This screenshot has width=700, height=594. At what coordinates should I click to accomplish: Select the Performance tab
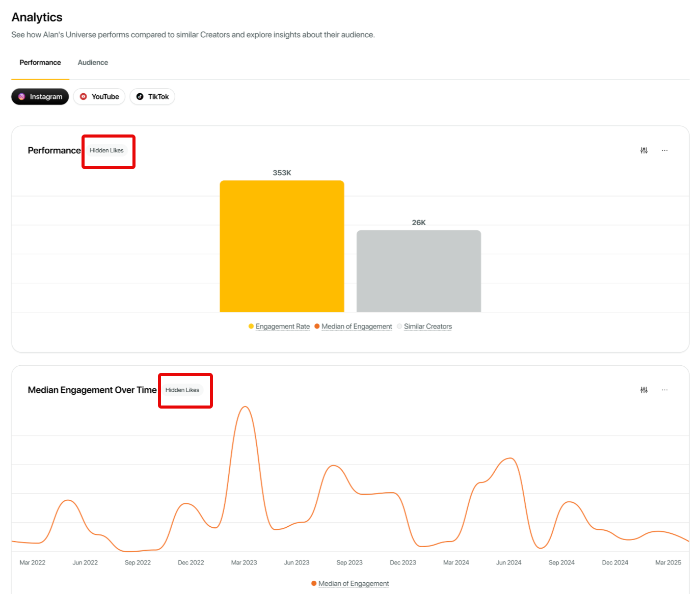point(40,63)
